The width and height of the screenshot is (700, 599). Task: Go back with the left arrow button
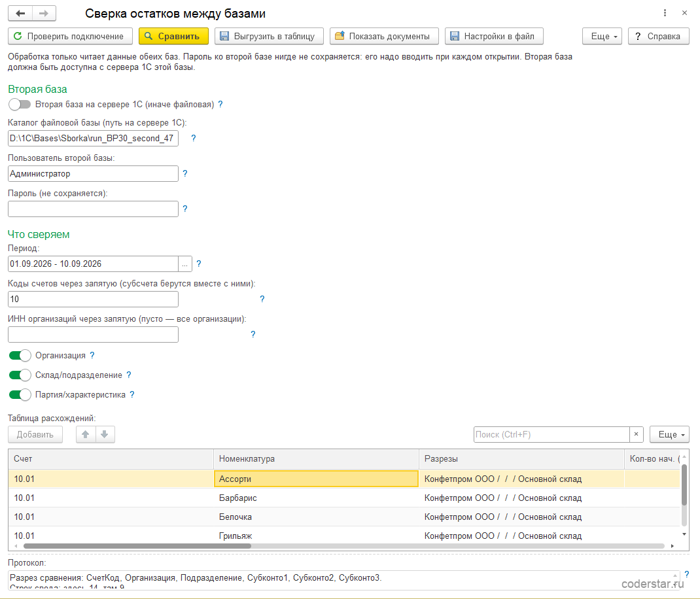(x=20, y=13)
